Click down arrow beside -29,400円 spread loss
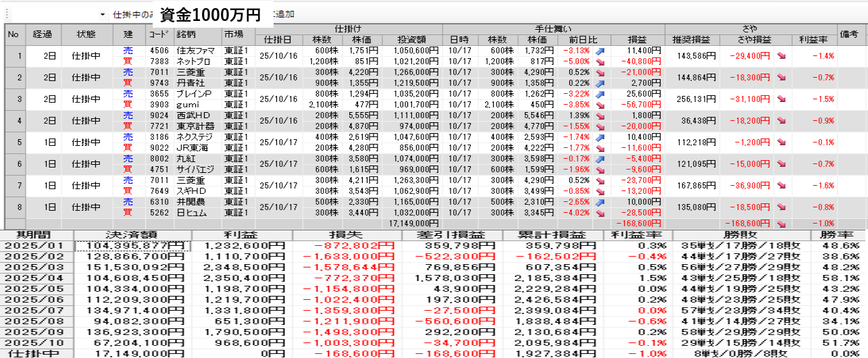The height and width of the screenshot is (358, 868). [x=782, y=56]
